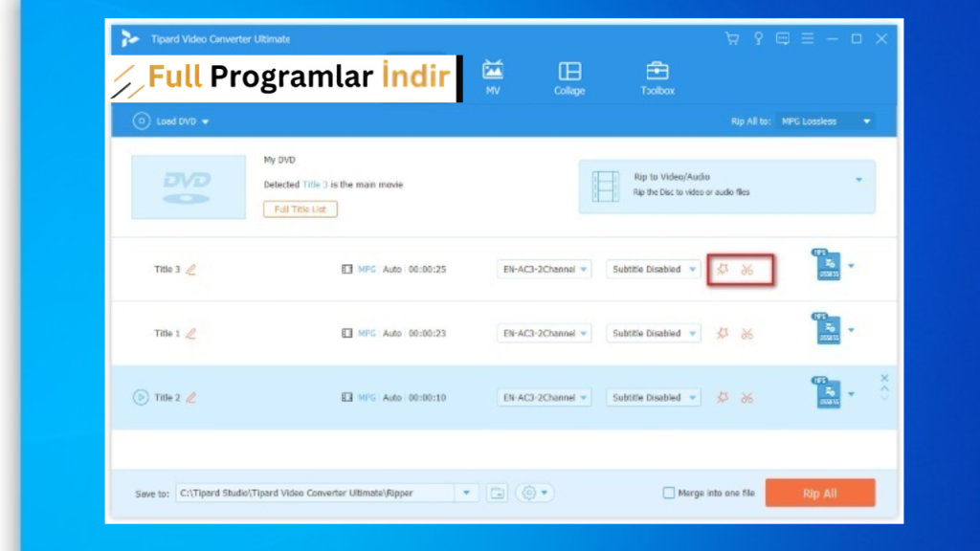
Task: Expand the format arrow beside Title 3 output icon
Action: (x=851, y=266)
